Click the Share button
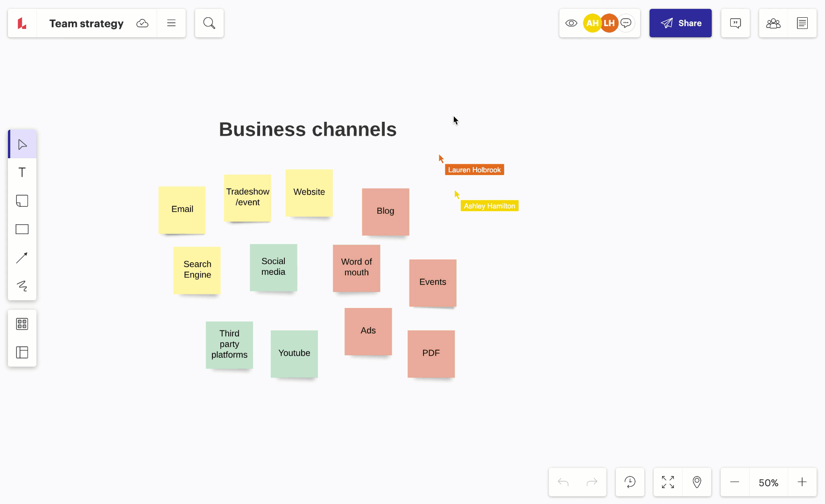The height and width of the screenshot is (504, 825). point(680,23)
